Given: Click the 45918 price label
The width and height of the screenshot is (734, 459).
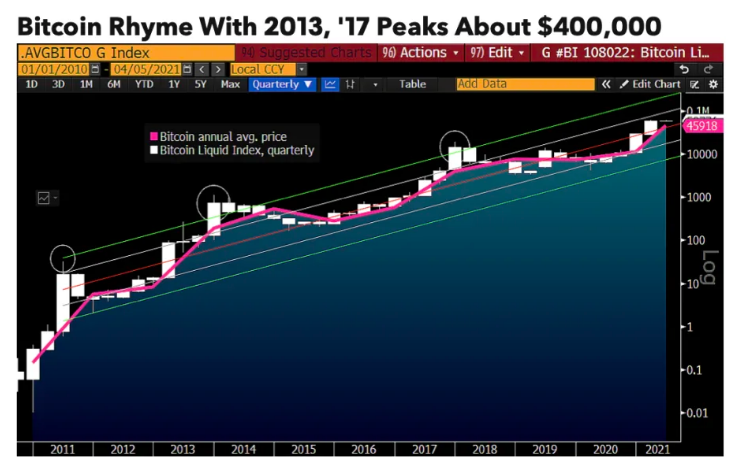Looking at the screenshot, I should coord(701,126).
